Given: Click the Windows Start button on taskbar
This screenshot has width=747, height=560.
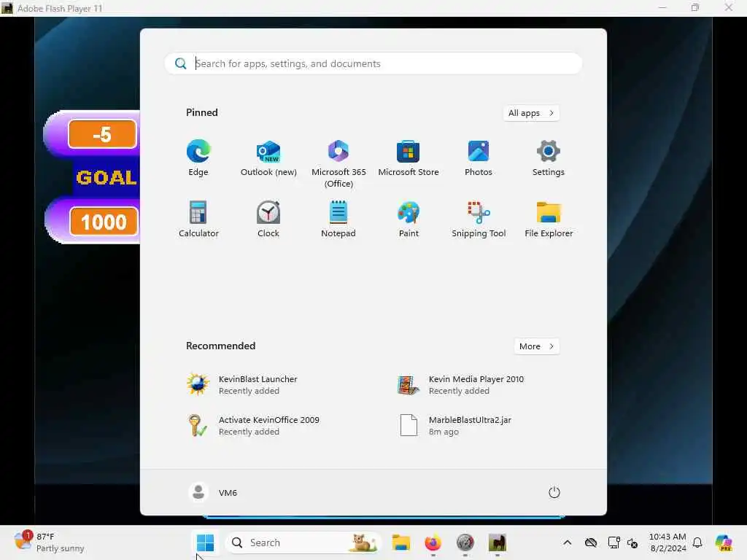Looking at the screenshot, I should (205, 542).
